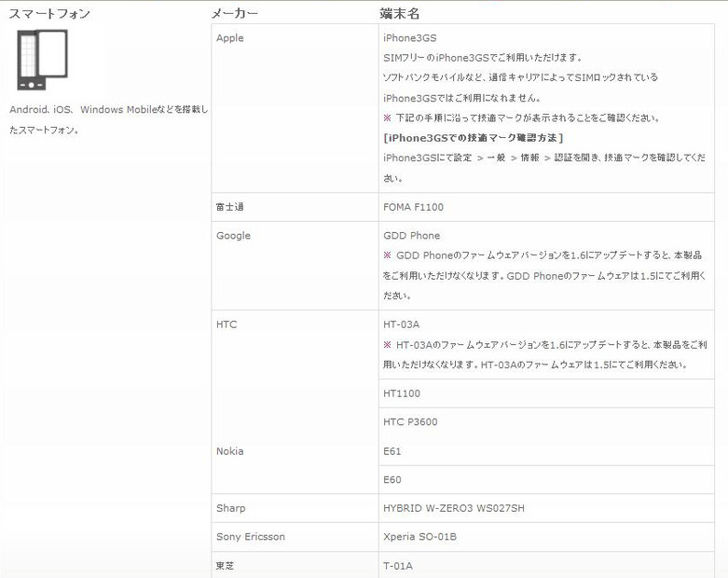This screenshot has width=728, height=578.
Task: Click the HT1100 cell
Action: (546, 393)
